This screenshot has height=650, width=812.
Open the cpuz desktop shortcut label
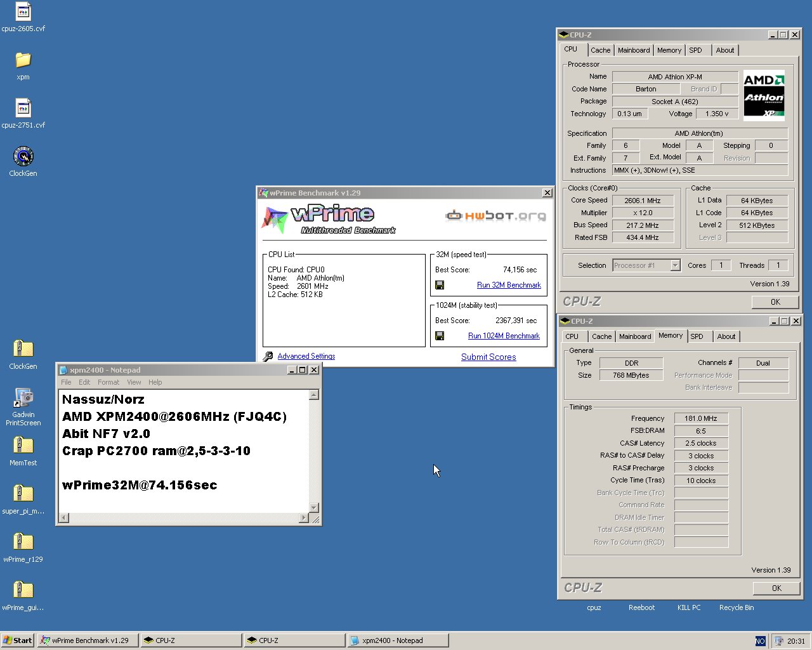[x=594, y=607]
